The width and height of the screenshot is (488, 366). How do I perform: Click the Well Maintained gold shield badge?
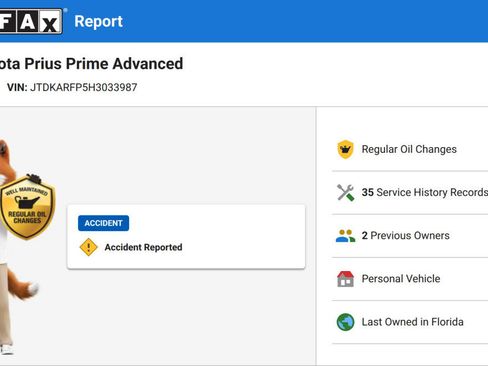pyautogui.click(x=27, y=207)
